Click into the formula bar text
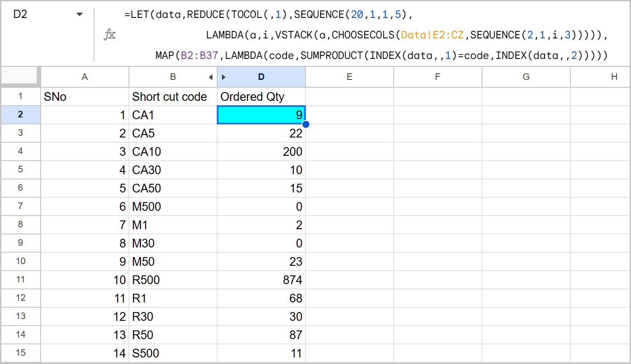The width and height of the screenshot is (631, 364). click(366, 35)
